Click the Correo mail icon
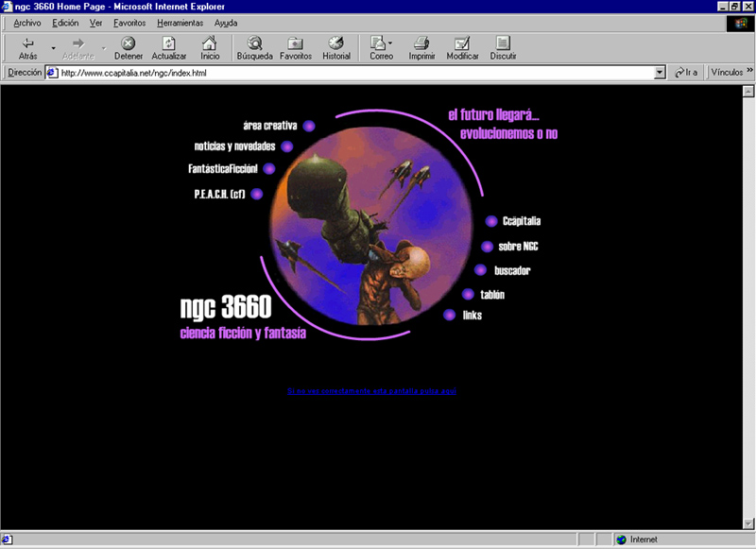This screenshot has height=549, width=756. 377,43
